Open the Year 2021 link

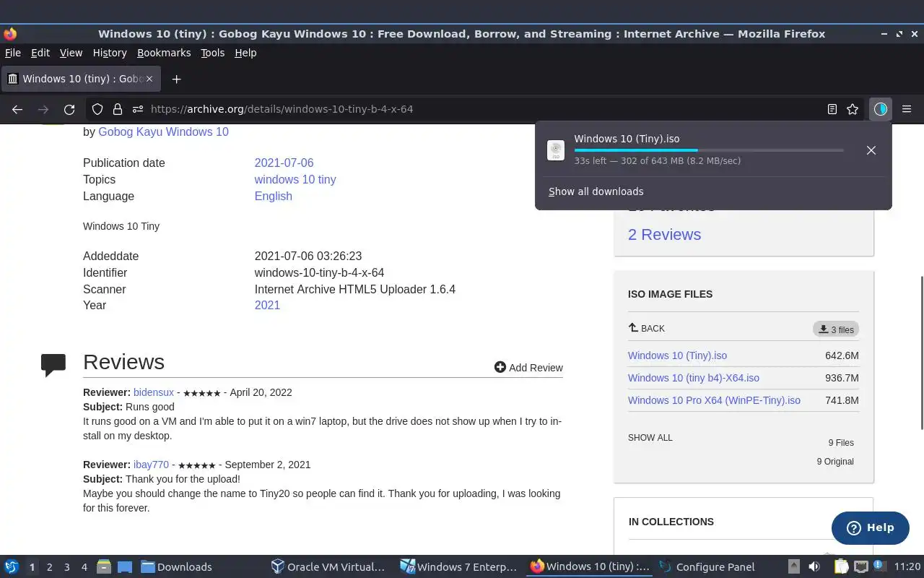click(267, 306)
